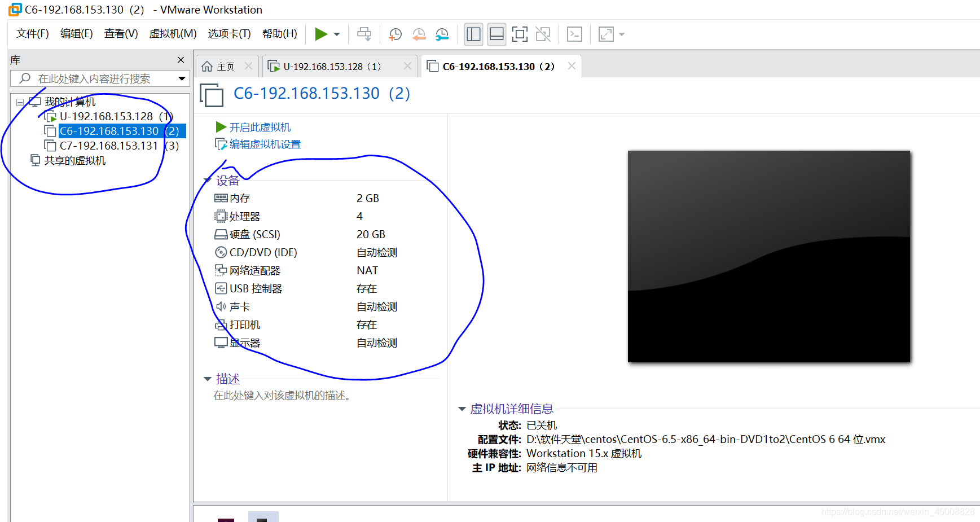Click the 20 GB hard disk value
The width and height of the screenshot is (980, 522).
pyautogui.click(x=371, y=234)
